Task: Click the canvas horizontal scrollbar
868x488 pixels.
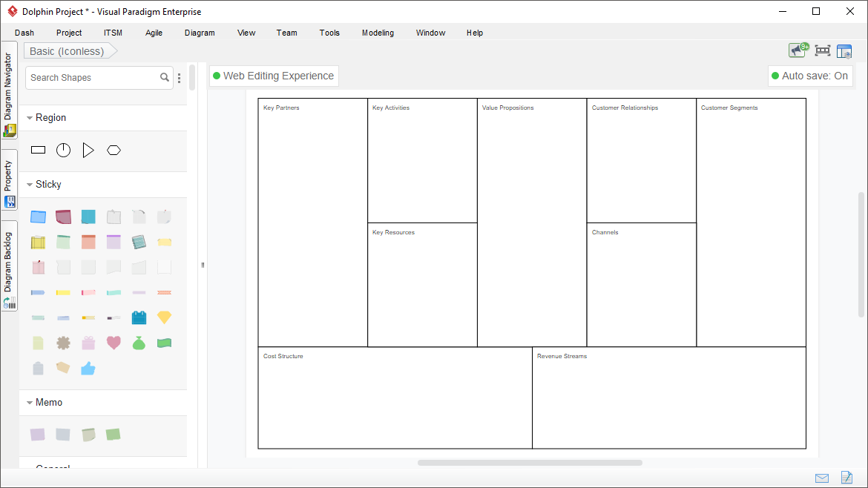Action: pyautogui.click(x=530, y=463)
